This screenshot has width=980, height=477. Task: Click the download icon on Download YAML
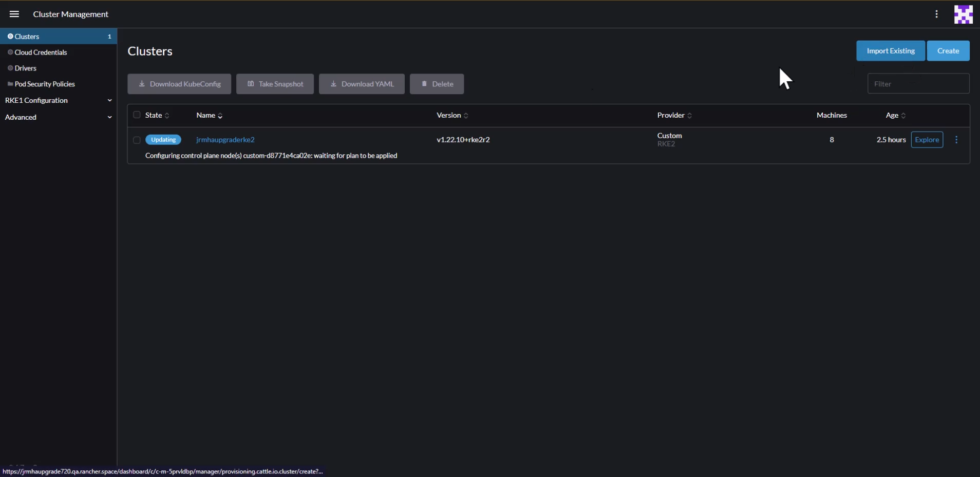(x=334, y=84)
